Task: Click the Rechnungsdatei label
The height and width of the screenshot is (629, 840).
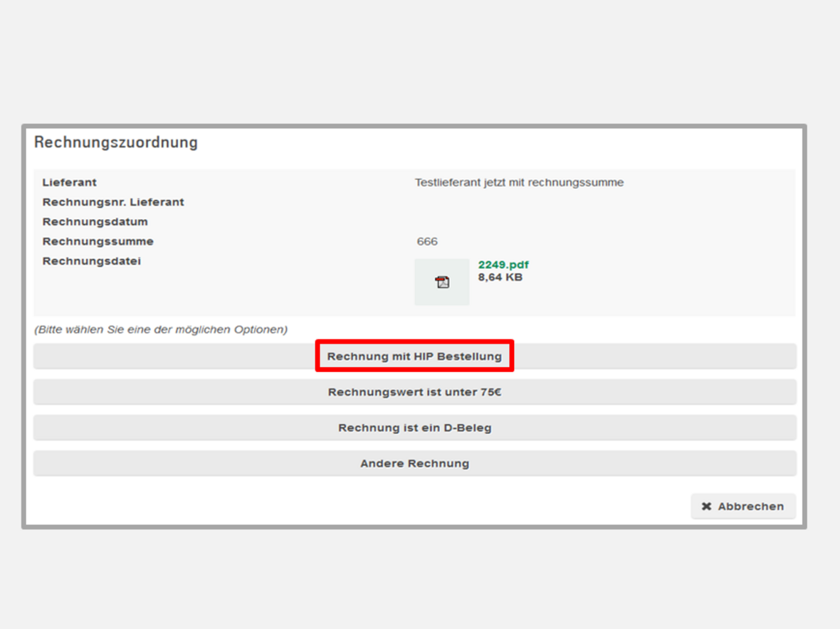Action: tap(91, 261)
